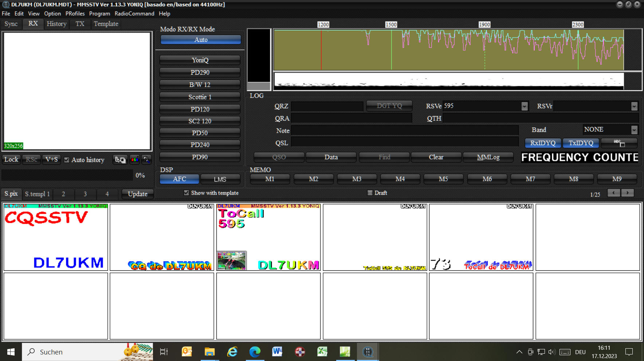Go to the previous template page arrow

tap(614, 193)
